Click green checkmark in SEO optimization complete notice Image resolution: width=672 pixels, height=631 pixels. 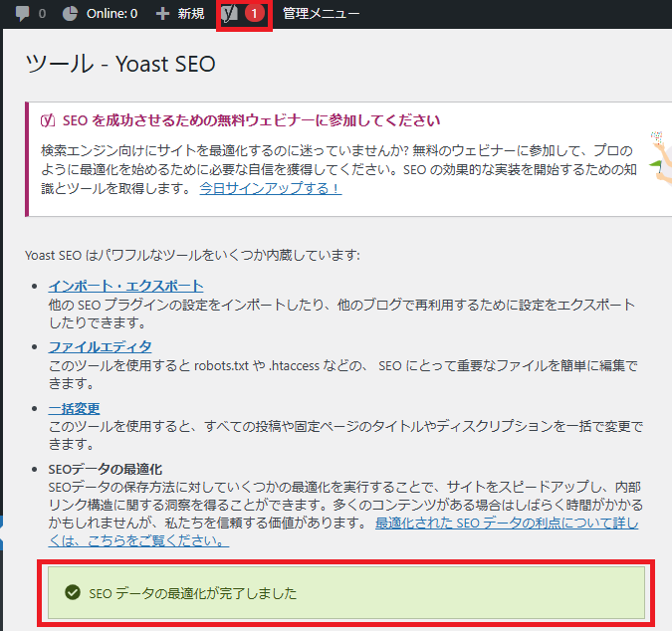coord(73,592)
